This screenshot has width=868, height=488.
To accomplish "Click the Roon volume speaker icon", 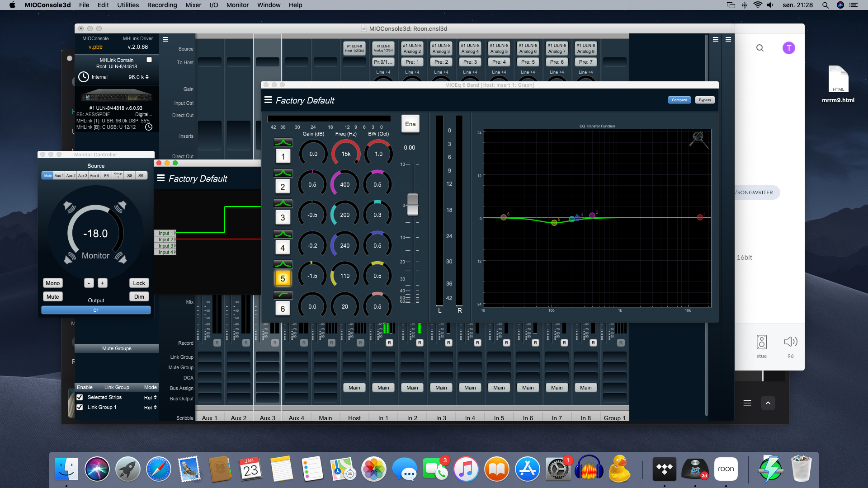I will coord(791,342).
